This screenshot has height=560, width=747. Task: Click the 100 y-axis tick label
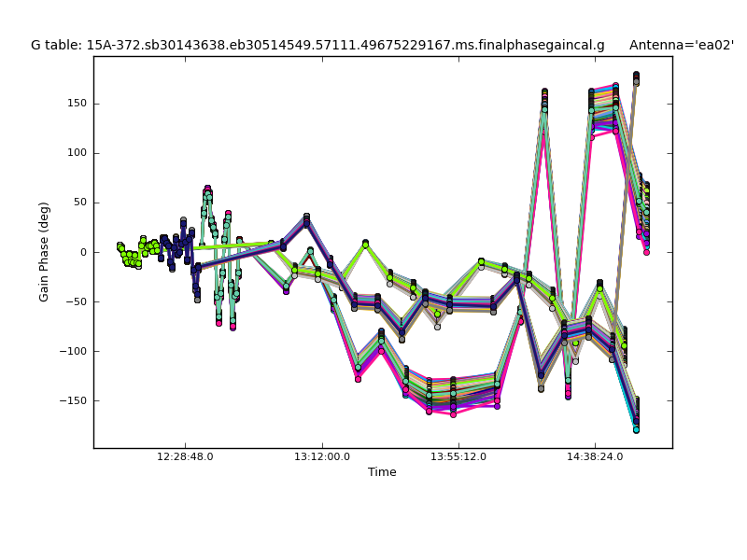tap(77, 153)
